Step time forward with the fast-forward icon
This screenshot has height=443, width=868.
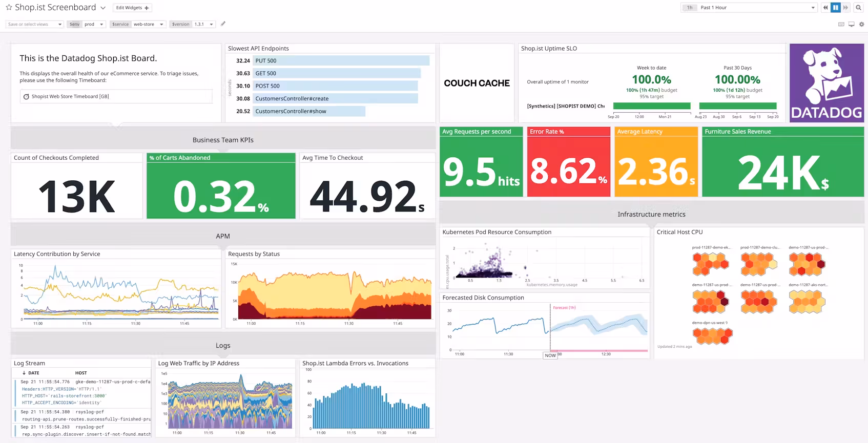(x=845, y=8)
